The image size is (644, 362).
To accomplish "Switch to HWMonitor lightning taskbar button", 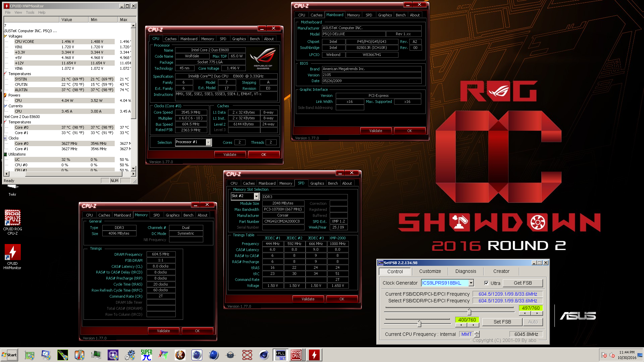I will click(314, 355).
